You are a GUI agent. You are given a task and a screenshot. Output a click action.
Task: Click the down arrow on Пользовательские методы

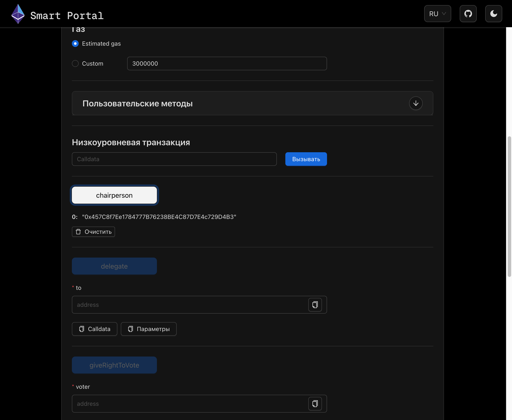tap(415, 103)
